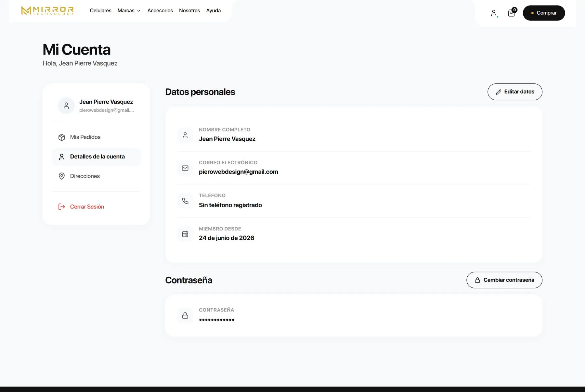This screenshot has height=392, width=585.
Task: Click the '24 de junio de 2026' date
Action: coord(227,238)
